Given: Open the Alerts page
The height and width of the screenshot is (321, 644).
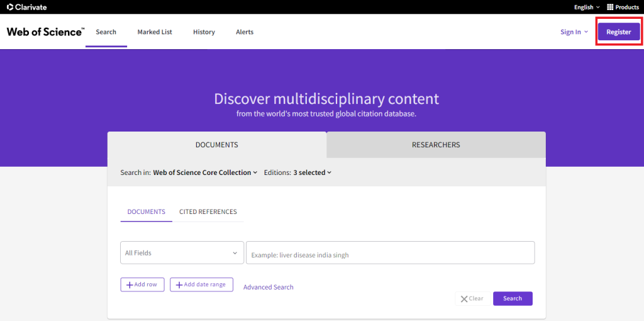Looking at the screenshot, I should pyautogui.click(x=245, y=31).
